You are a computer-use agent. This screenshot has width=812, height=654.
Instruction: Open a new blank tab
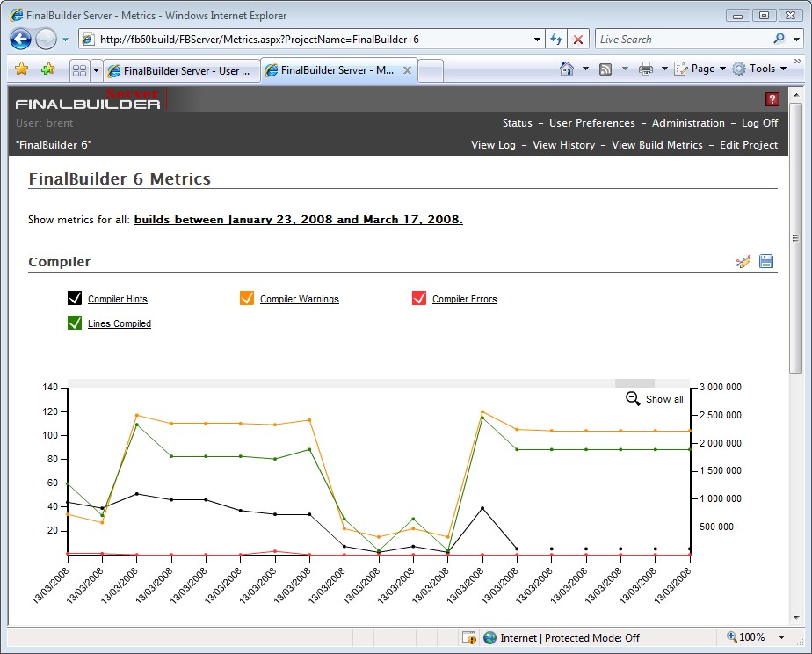point(431,71)
